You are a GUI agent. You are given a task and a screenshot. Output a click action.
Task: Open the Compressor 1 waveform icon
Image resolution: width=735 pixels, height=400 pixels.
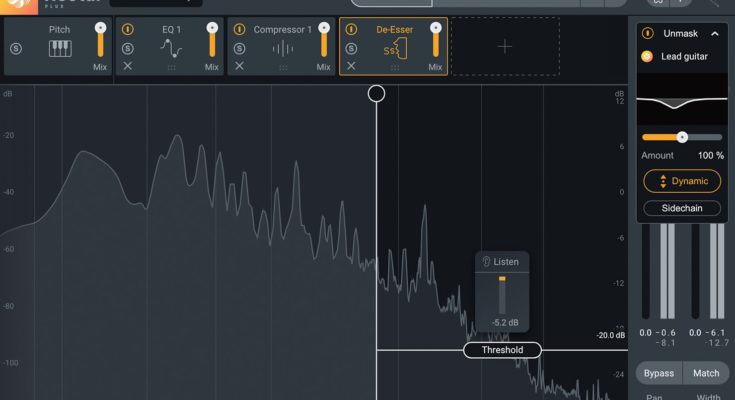[x=283, y=48]
